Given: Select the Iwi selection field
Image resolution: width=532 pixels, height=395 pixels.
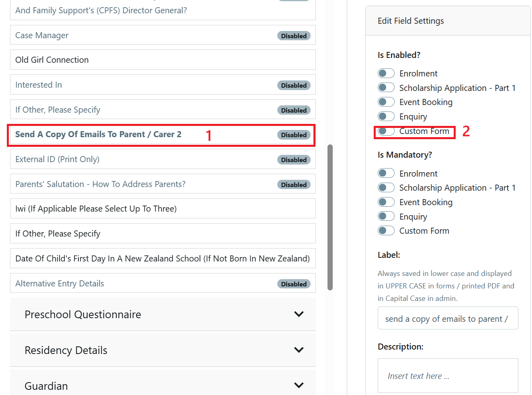Looking at the screenshot, I should [162, 208].
